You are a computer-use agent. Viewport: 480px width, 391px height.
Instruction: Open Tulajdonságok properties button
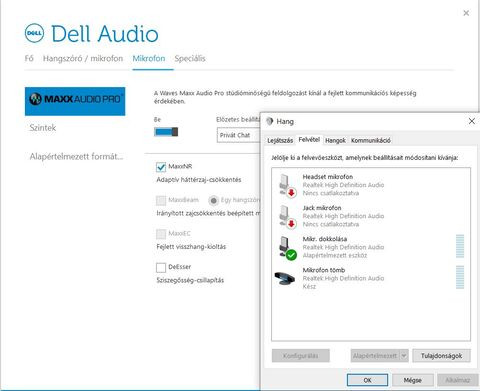click(441, 356)
